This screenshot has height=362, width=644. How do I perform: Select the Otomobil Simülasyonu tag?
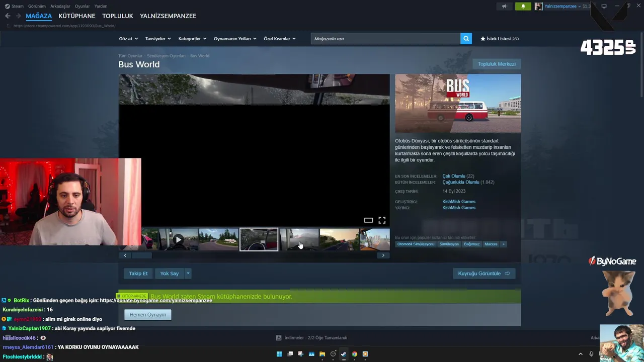[416, 244]
